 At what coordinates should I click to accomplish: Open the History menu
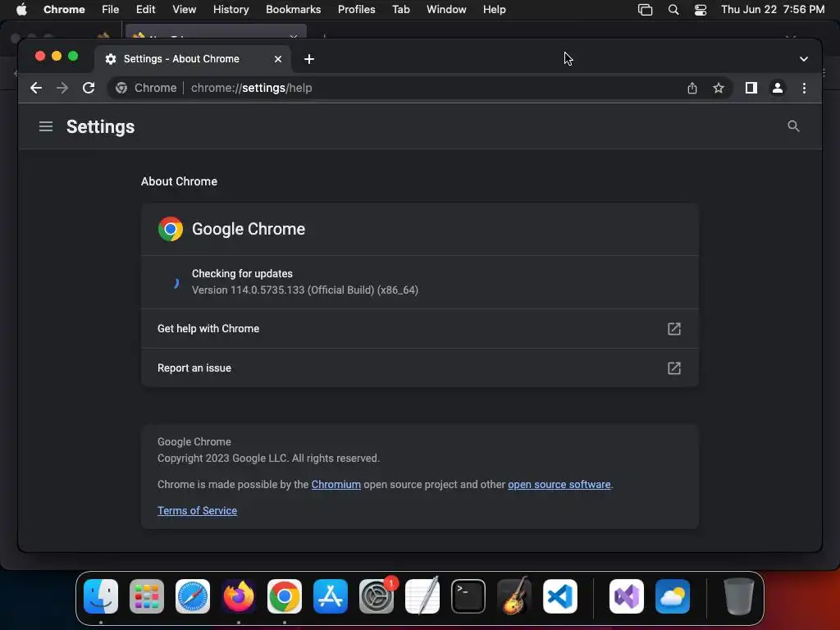231,9
